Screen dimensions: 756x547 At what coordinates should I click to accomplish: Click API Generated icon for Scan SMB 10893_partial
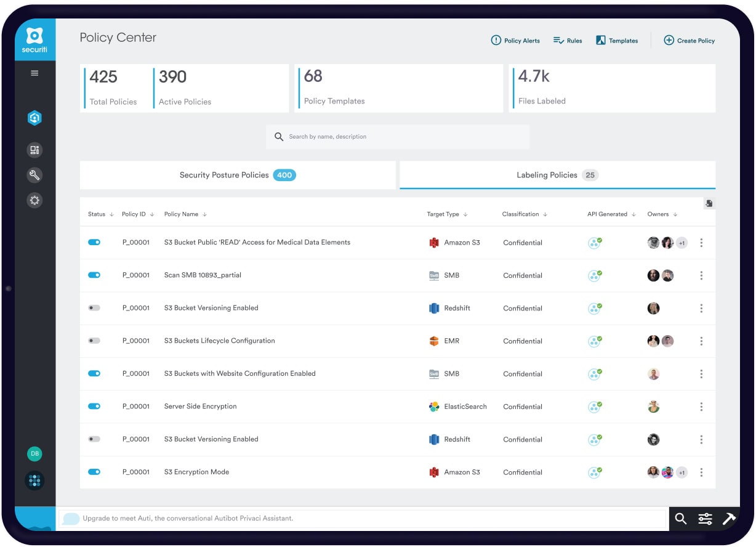coord(595,275)
